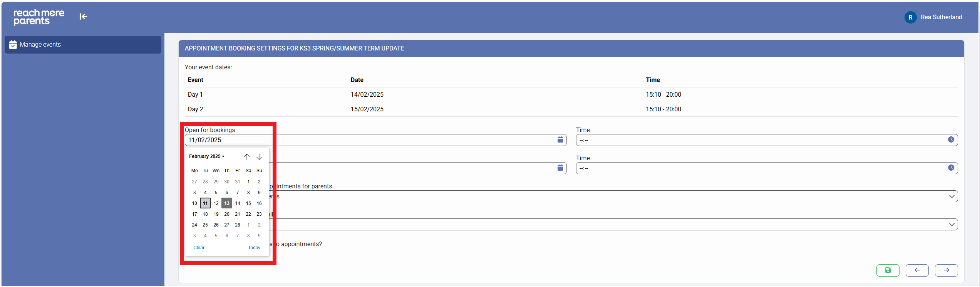This screenshot has height=287, width=980.
Task: Go to next month with down arrow
Action: coord(259,157)
